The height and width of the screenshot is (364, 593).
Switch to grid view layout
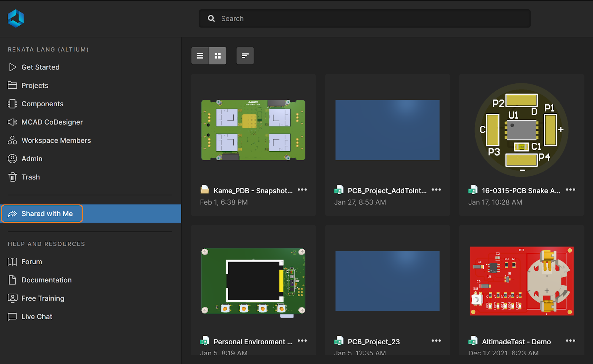point(218,56)
